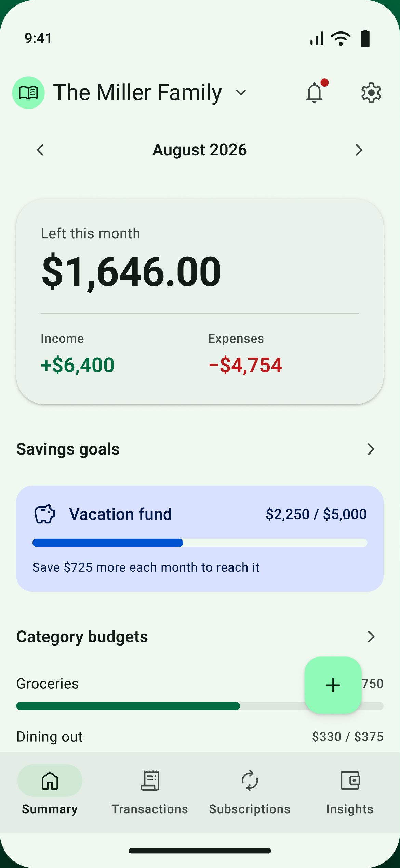Tap the Savings goals heading
The height and width of the screenshot is (868, 400).
tap(68, 449)
